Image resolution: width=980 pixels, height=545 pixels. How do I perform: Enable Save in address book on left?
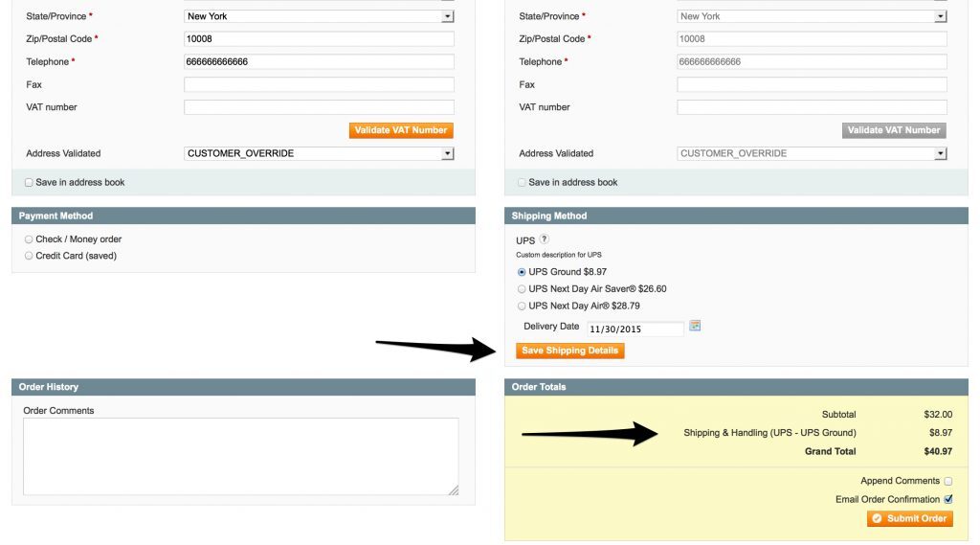click(29, 182)
